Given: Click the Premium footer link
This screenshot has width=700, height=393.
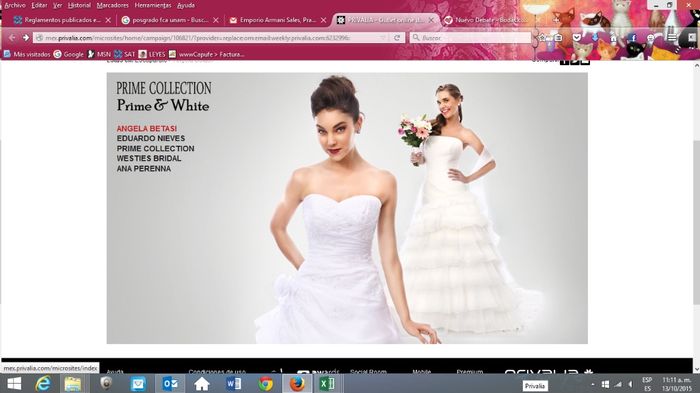Looking at the screenshot, I should pyautogui.click(x=470, y=371).
